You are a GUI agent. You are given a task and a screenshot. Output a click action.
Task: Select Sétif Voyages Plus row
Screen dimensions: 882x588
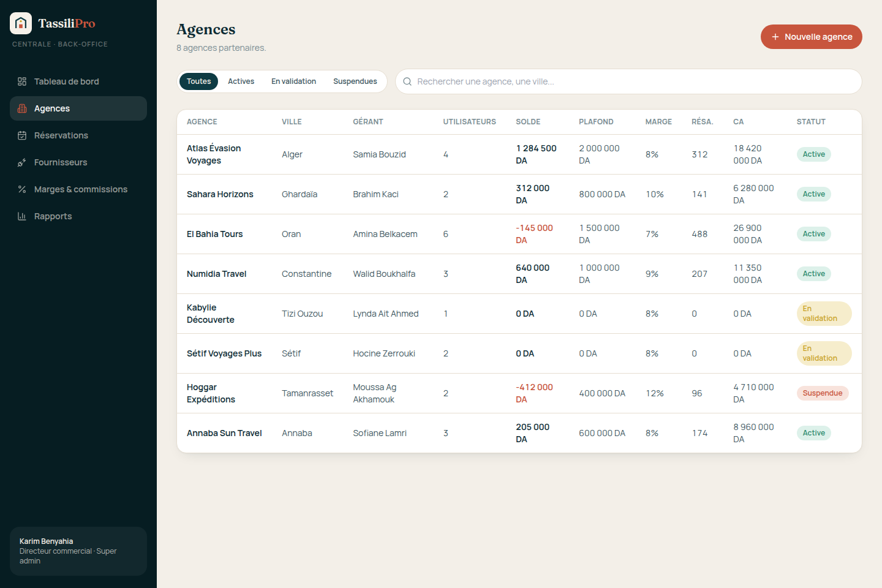point(519,353)
